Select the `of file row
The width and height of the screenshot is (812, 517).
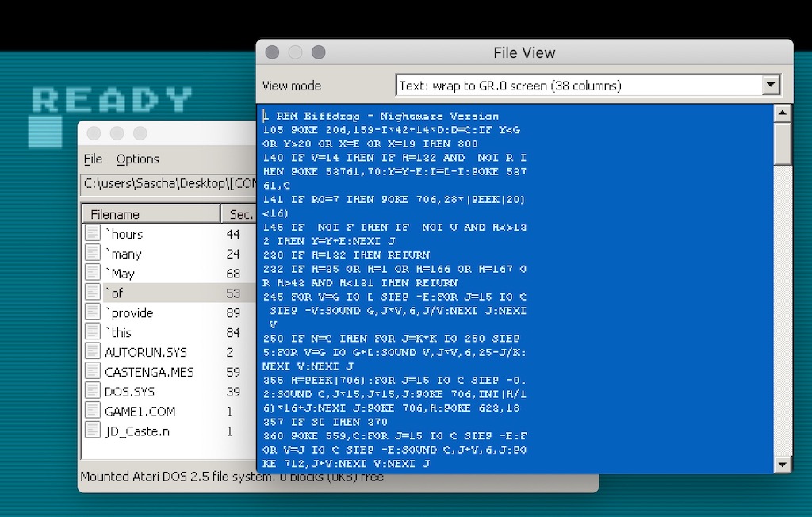point(170,293)
